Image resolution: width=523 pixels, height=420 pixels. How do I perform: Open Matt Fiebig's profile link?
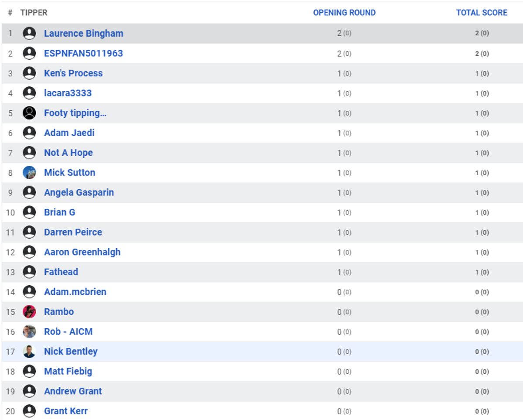tap(68, 372)
